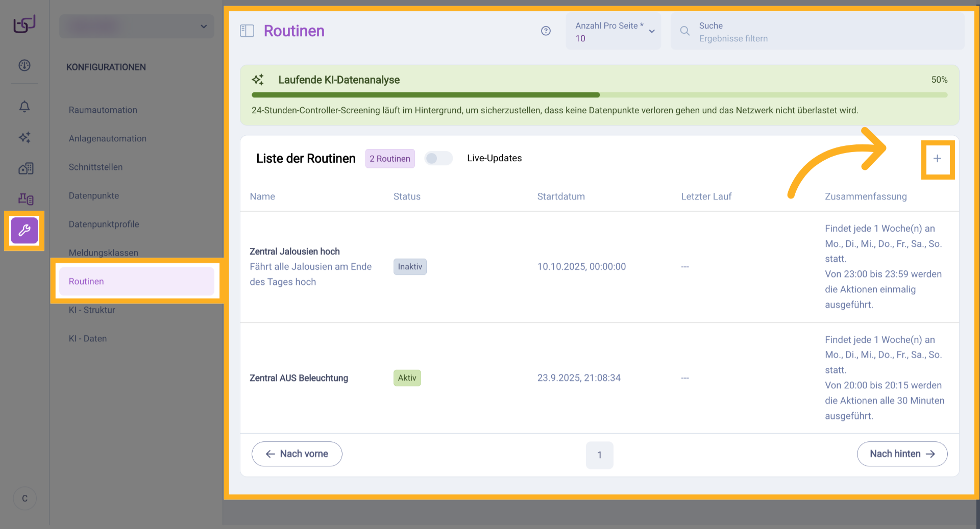Expand the Anzahl Pro Seite dropdown
Viewport: 980px width, 529px height.
(613, 32)
